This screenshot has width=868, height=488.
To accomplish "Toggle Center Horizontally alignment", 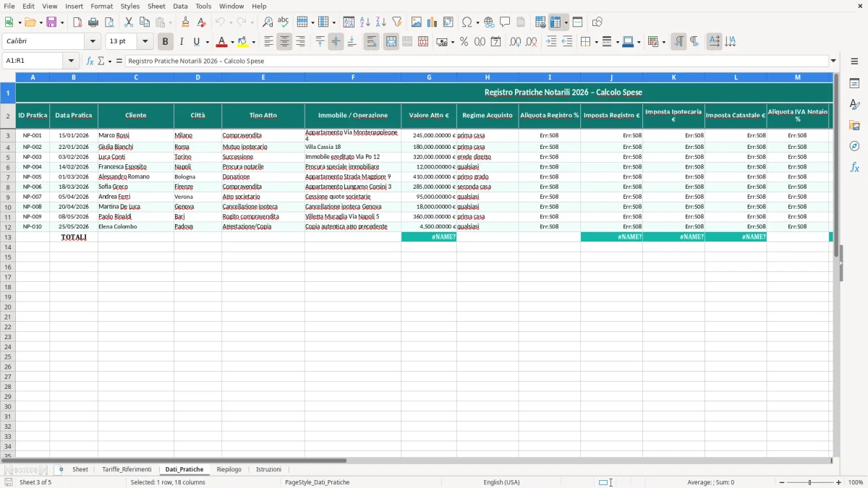I will point(284,42).
